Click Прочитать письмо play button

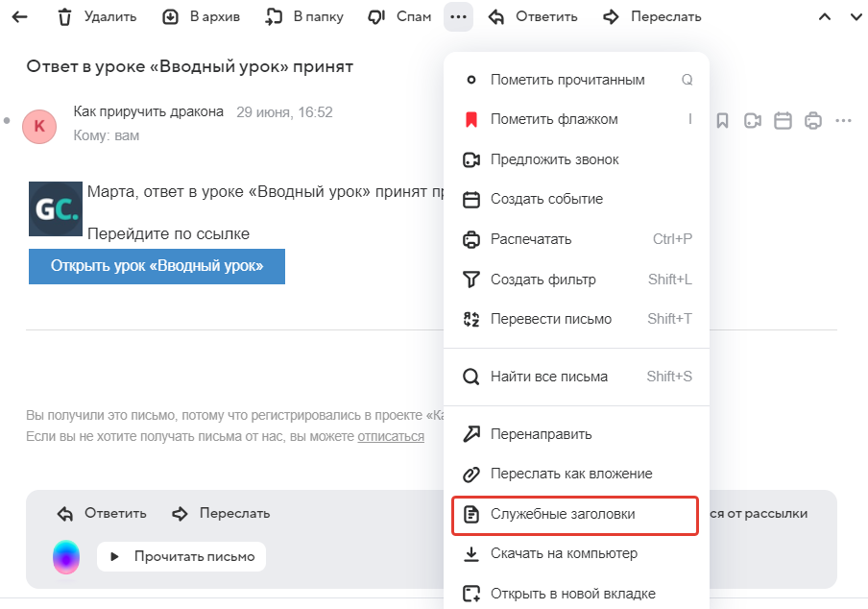[181, 556]
